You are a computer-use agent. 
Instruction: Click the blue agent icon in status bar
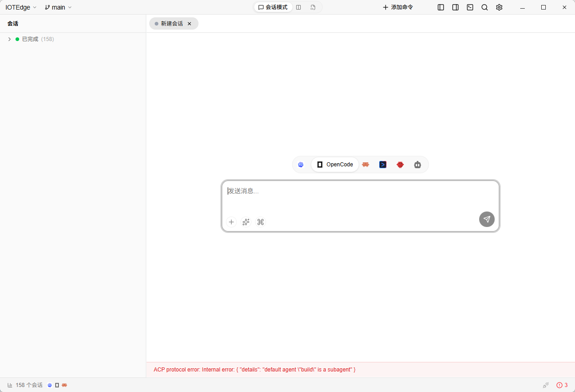pos(50,385)
